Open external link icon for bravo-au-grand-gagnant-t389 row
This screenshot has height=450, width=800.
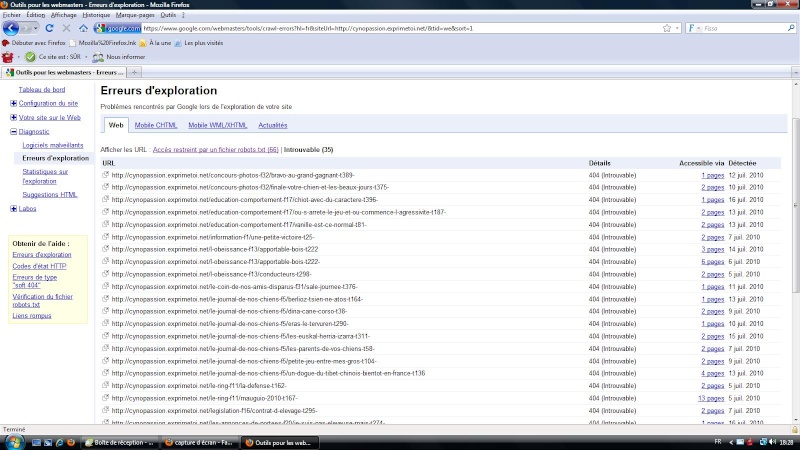(106, 175)
